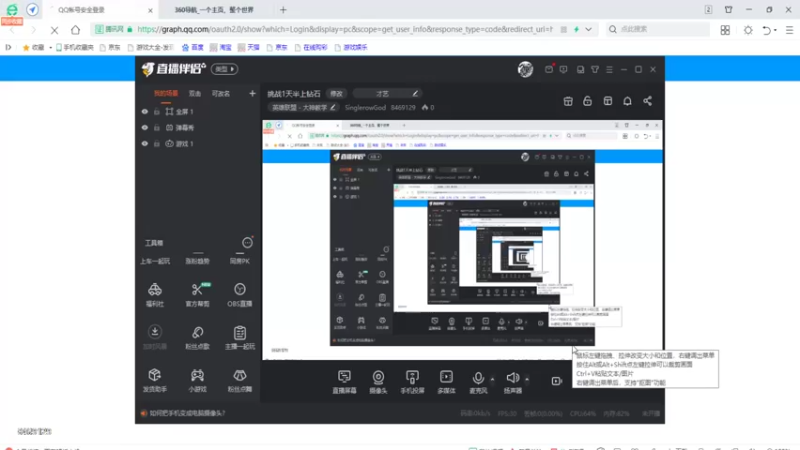This screenshot has width=800, height=450.
Task: Open the 才艺 category selector
Action: 386,94
